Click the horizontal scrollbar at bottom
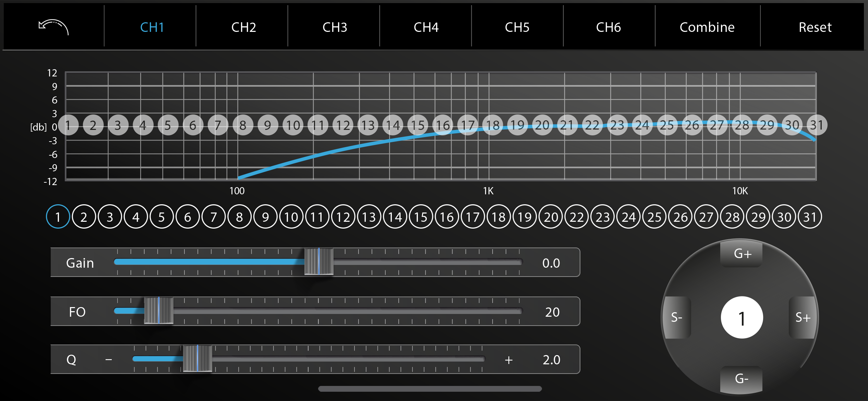The height and width of the screenshot is (401, 868). tap(430, 389)
